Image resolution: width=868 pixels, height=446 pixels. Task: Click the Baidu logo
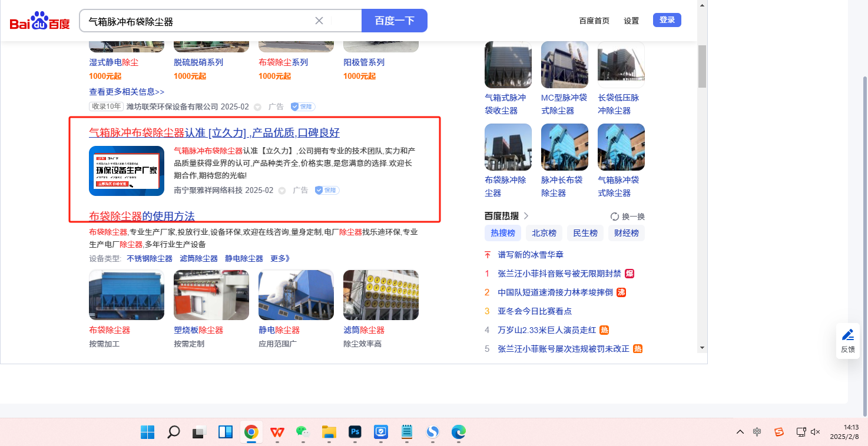click(x=39, y=21)
